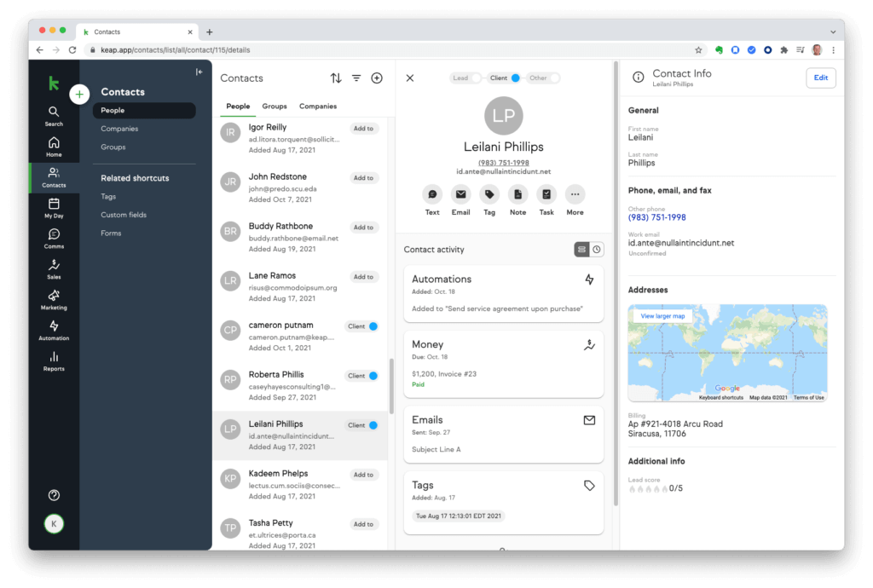
Task: Click phone number under contact name
Action: tap(503, 163)
